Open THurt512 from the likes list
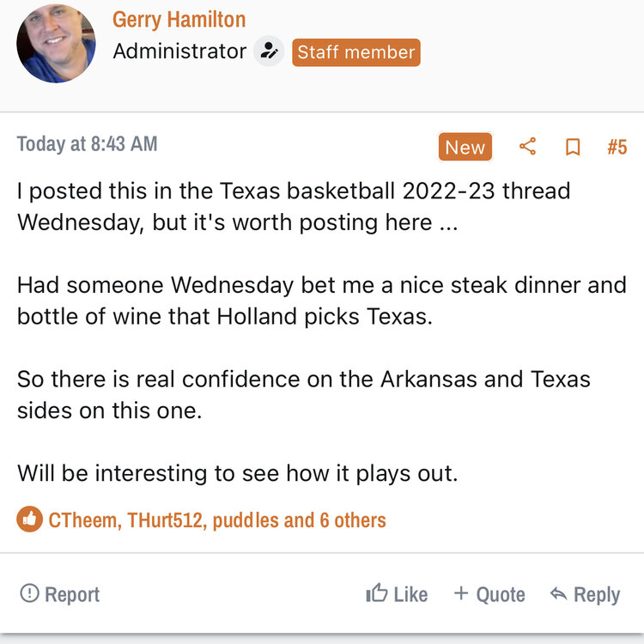Image resolution: width=644 pixels, height=644 pixels. [x=167, y=519]
